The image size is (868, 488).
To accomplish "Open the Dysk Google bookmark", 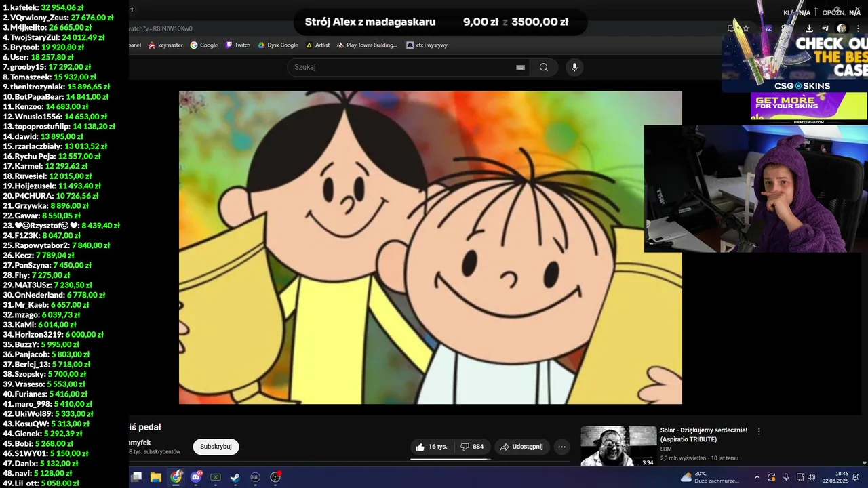I will pyautogui.click(x=278, y=45).
